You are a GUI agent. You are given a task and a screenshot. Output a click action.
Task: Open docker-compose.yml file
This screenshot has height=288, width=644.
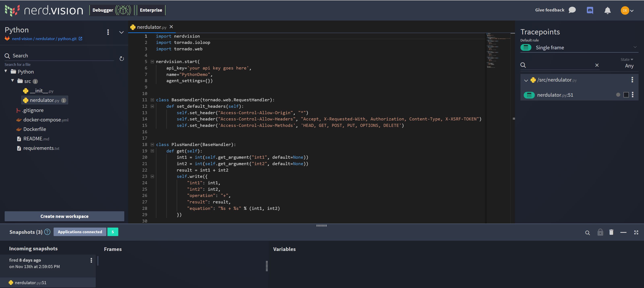[42, 120]
